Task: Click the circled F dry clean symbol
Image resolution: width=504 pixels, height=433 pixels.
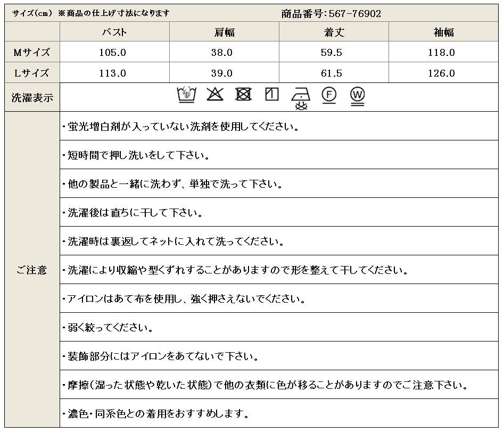Action: pyautogui.click(x=329, y=95)
